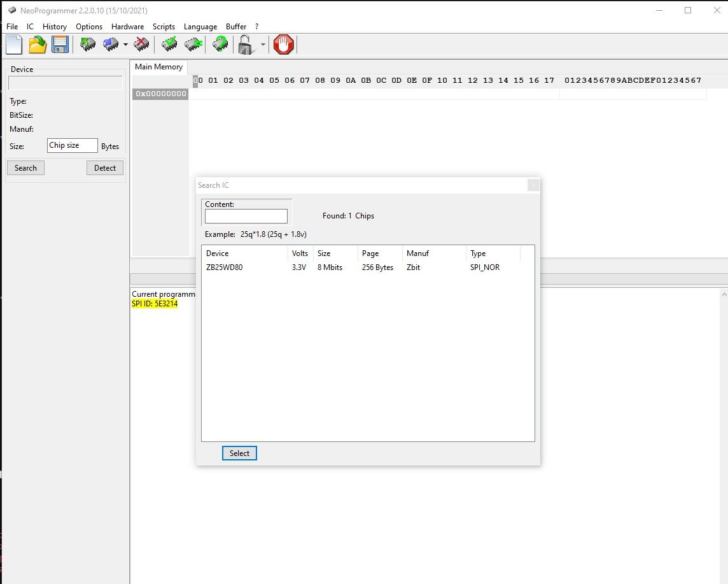Click the highlighted SPI ID: 5E3214 log line

(x=155, y=303)
